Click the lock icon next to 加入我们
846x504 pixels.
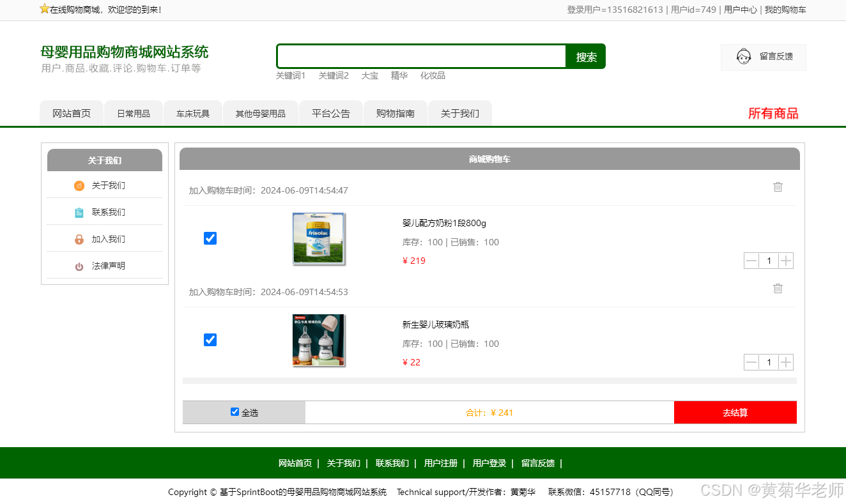coord(79,240)
